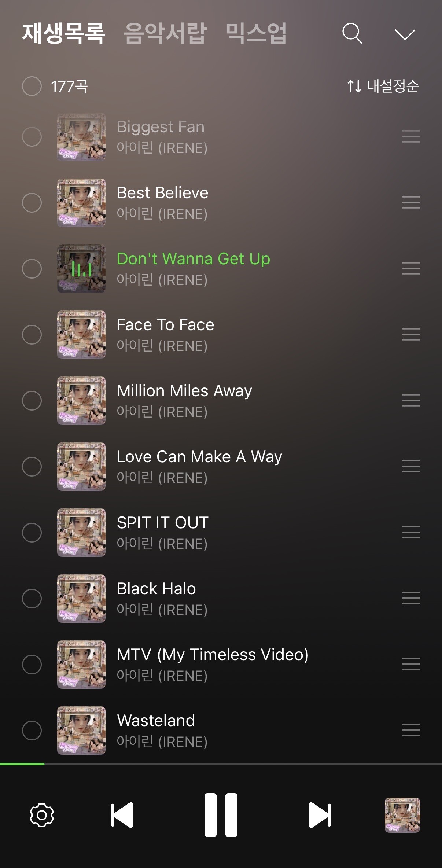The height and width of the screenshot is (868, 442).
Task: Check the circle next to Face To Face
Action: [32, 335]
